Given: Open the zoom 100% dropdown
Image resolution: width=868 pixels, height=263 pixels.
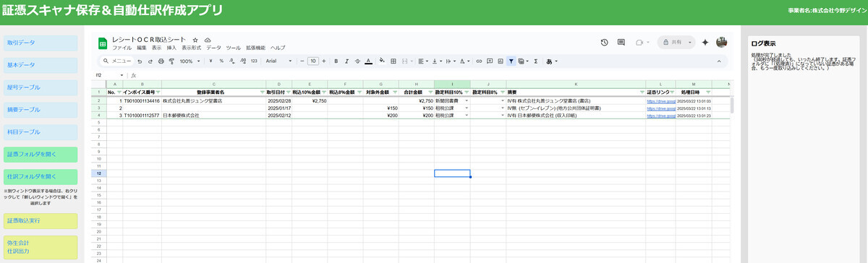Looking at the screenshot, I should point(190,61).
